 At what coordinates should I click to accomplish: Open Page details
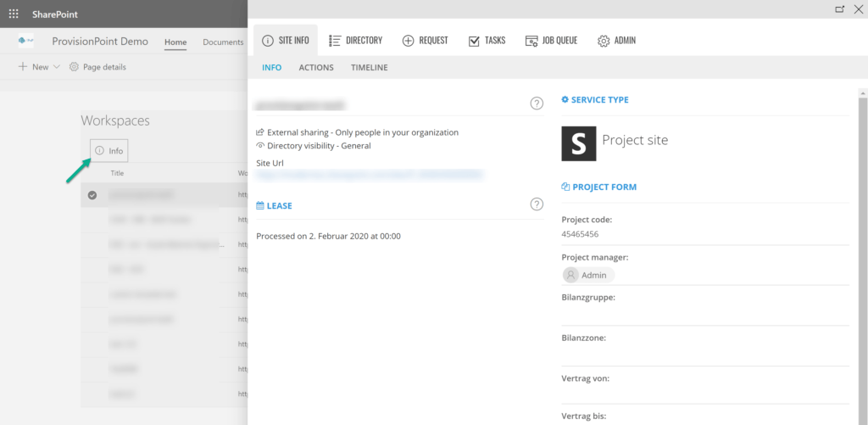[98, 66]
